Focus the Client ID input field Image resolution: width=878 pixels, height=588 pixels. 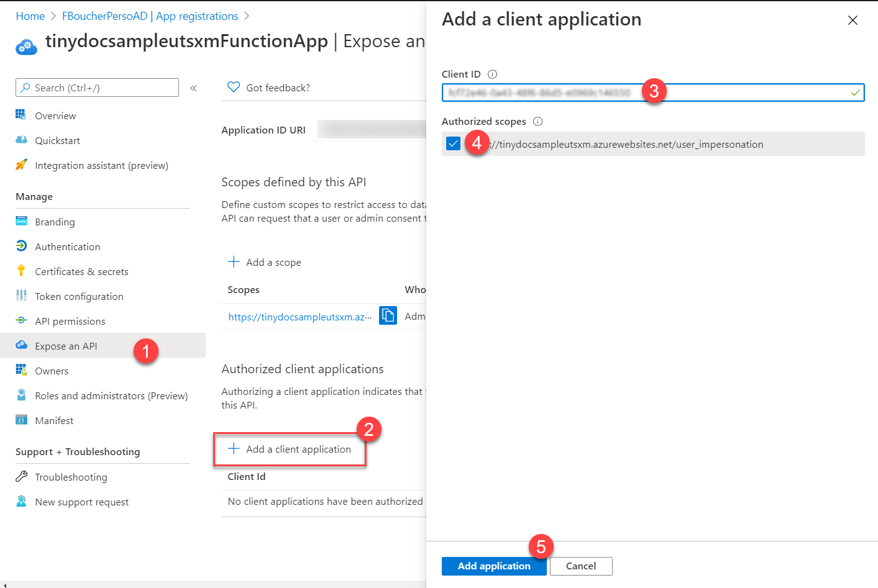click(x=653, y=93)
